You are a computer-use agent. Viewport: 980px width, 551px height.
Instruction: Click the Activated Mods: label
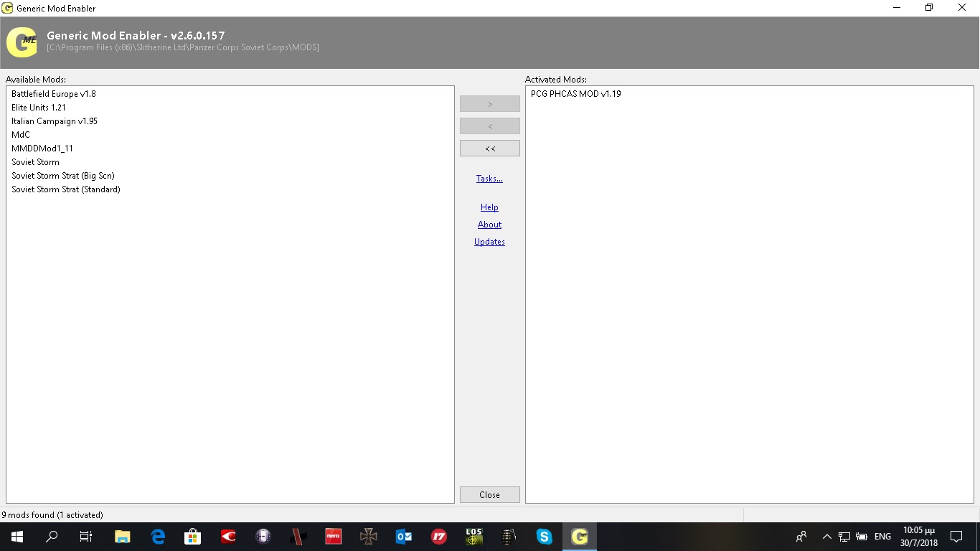pyautogui.click(x=556, y=80)
